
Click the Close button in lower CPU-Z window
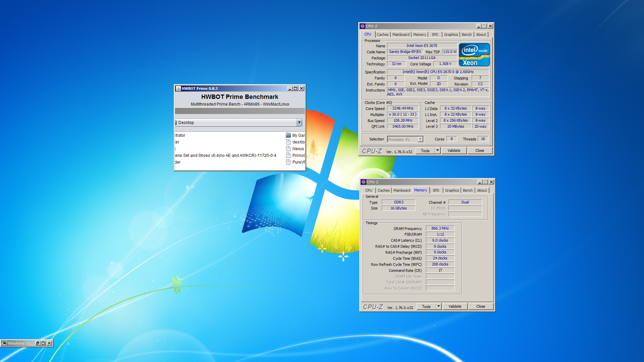(x=481, y=307)
